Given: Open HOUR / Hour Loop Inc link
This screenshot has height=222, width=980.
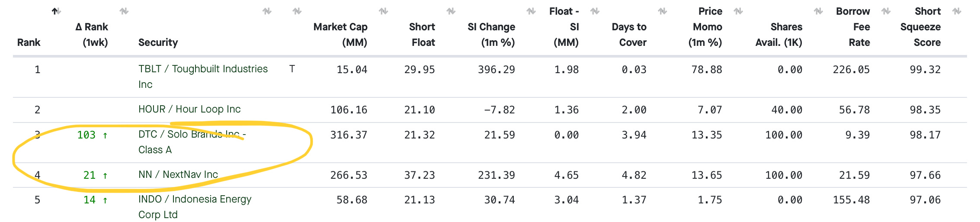Looking at the screenshot, I should tap(189, 109).
